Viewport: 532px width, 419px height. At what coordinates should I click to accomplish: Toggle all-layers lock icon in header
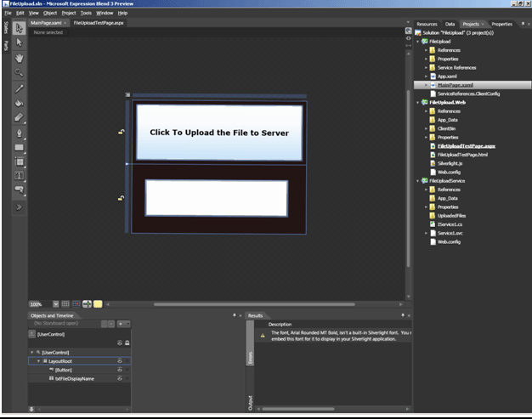(127, 343)
